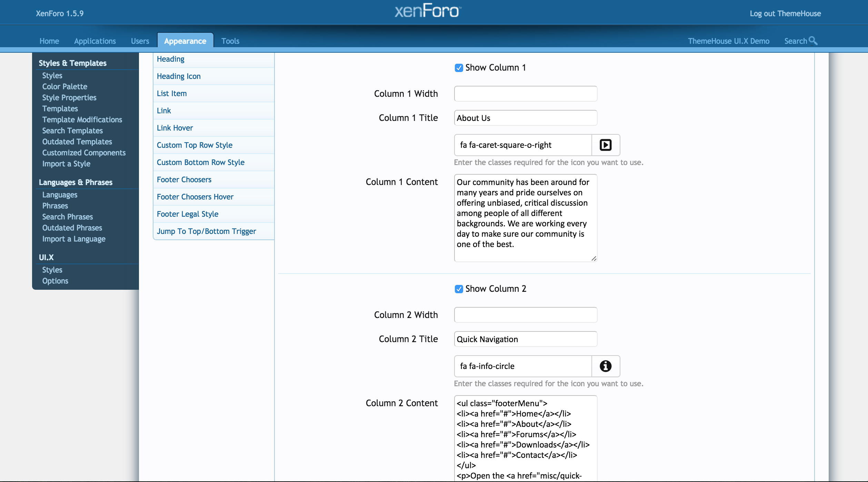The width and height of the screenshot is (868, 482).
Task: View Customized Components
Action: [84, 153]
